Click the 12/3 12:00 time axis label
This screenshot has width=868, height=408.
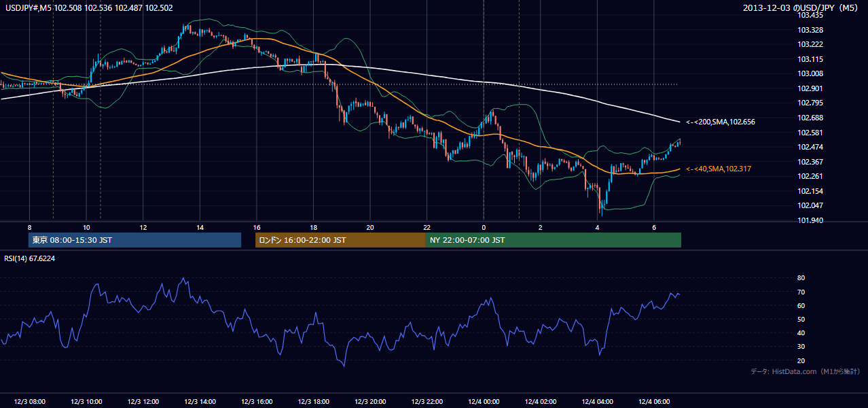143,402
